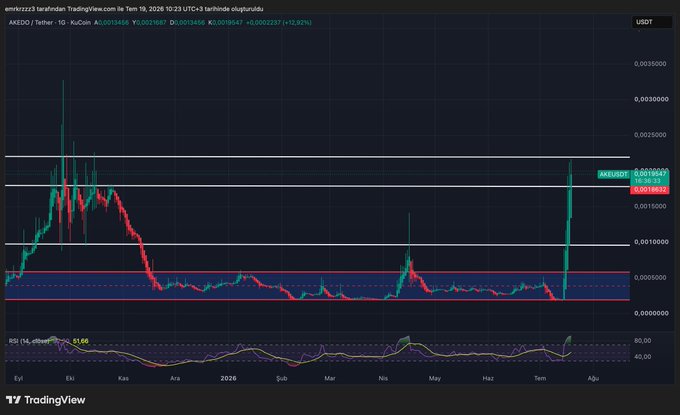Screen dimensions: 680x415
Task: Click the 40,00 level on RSI axis
Action: [x=642, y=357]
